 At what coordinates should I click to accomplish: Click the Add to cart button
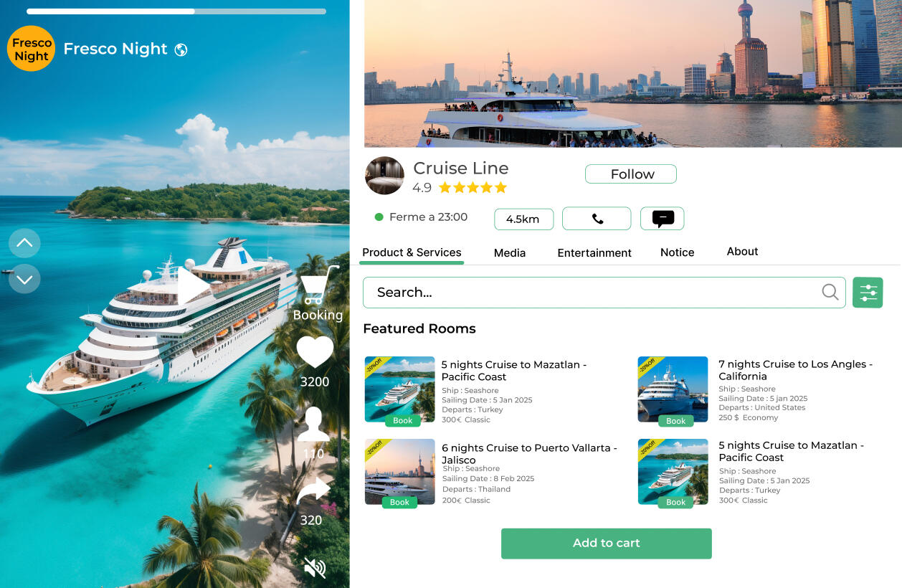pyautogui.click(x=607, y=544)
